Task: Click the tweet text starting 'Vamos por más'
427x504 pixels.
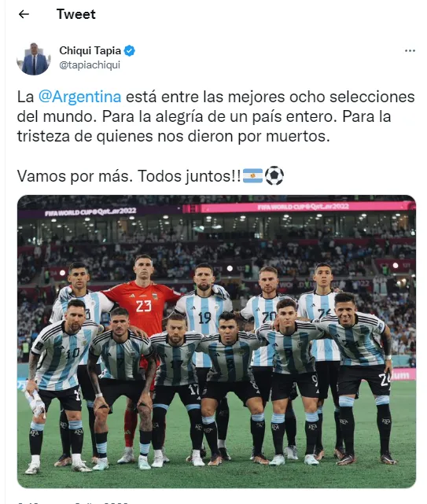Action: 129,176
